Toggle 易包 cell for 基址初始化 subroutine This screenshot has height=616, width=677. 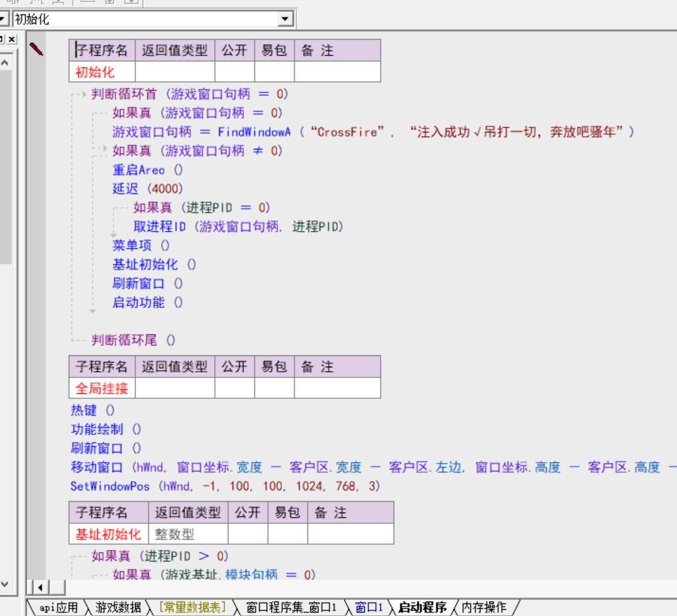(x=287, y=534)
